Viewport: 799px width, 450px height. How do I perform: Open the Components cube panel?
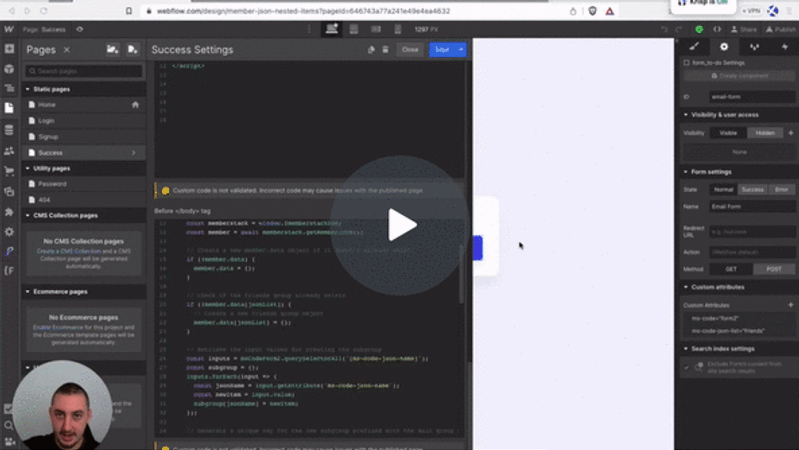pyautogui.click(x=9, y=68)
